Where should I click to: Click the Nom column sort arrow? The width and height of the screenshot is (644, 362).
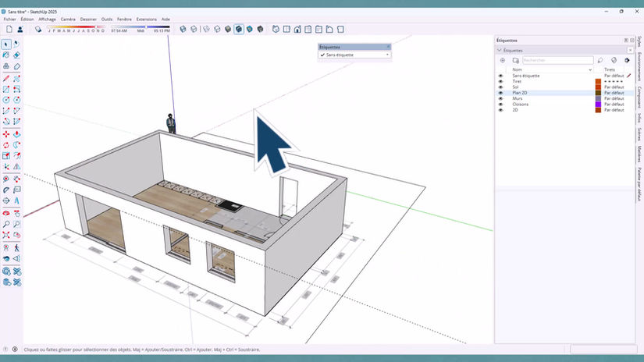coord(590,69)
